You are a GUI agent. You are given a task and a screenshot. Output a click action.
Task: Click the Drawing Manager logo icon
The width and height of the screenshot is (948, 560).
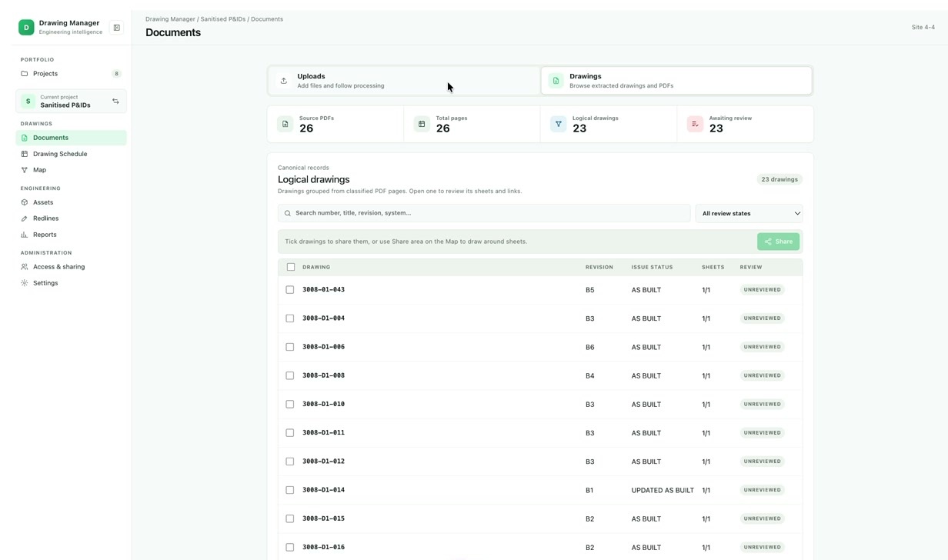coord(26,28)
